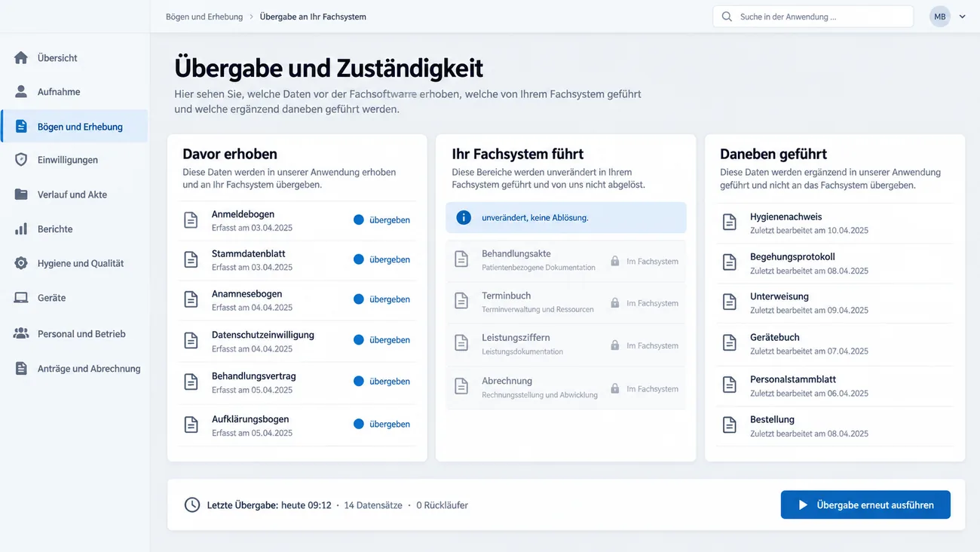Click the document icon of Anamnesebogen
Image resolution: width=980 pixels, height=552 pixels.
191,299
